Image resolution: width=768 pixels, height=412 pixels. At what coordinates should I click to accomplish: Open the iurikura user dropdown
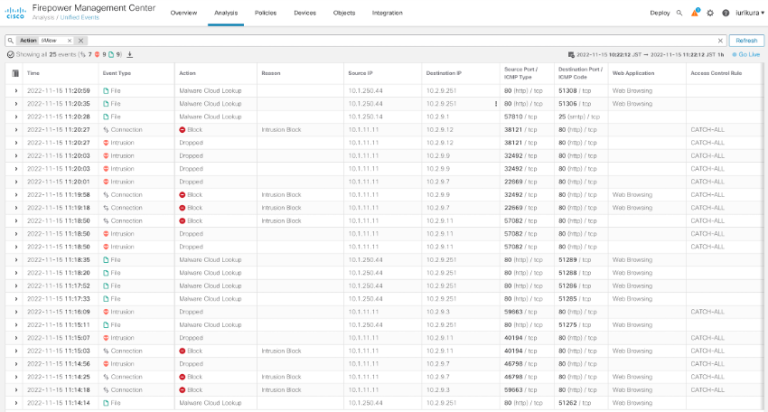749,13
